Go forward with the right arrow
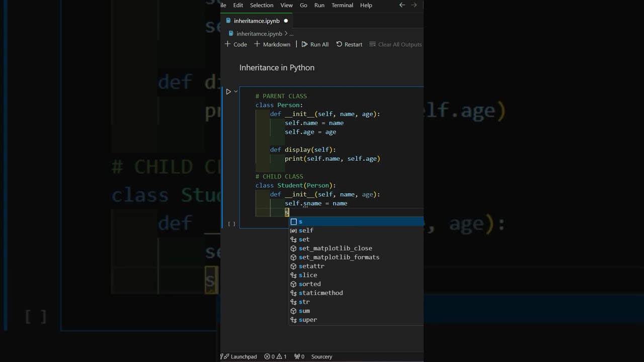This screenshot has width=644, height=362. tap(414, 5)
